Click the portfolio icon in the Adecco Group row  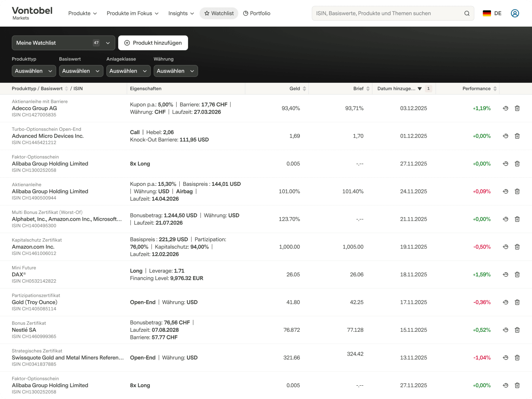coord(505,108)
